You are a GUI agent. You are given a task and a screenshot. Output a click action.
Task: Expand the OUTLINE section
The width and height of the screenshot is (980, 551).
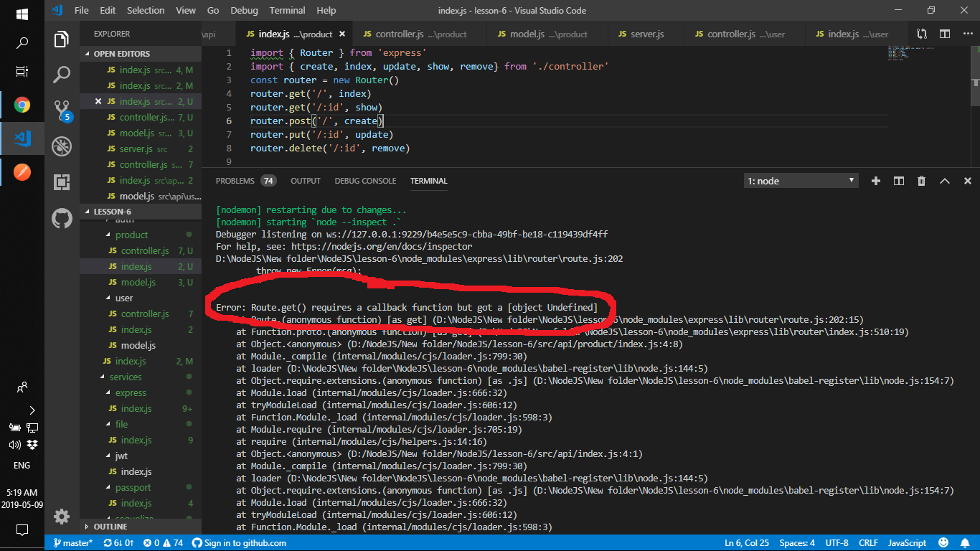(110, 527)
